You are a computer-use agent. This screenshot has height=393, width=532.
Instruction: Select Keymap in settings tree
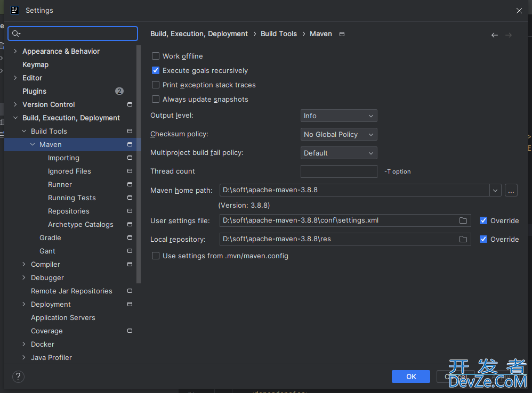pyautogui.click(x=35, y=65)
